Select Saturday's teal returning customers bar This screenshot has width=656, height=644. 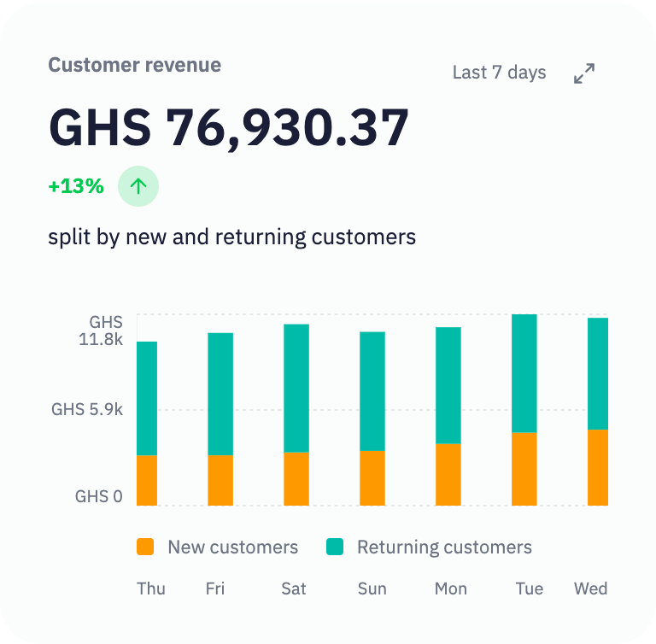(x=296, y=388)
